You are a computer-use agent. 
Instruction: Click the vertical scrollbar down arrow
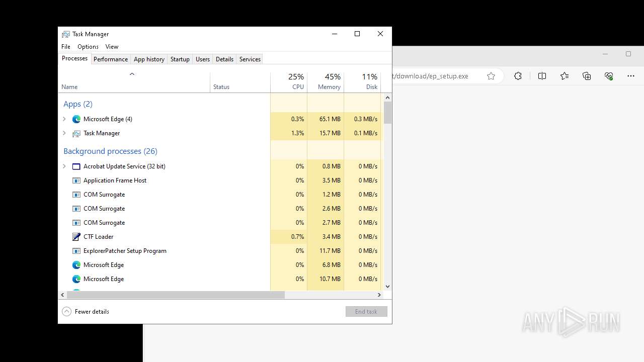coord(387,287)
